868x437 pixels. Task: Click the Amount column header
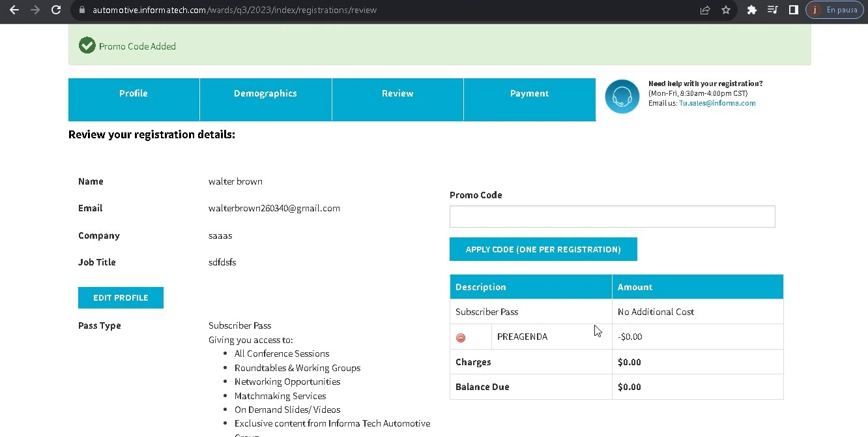[x=697, y=287]
